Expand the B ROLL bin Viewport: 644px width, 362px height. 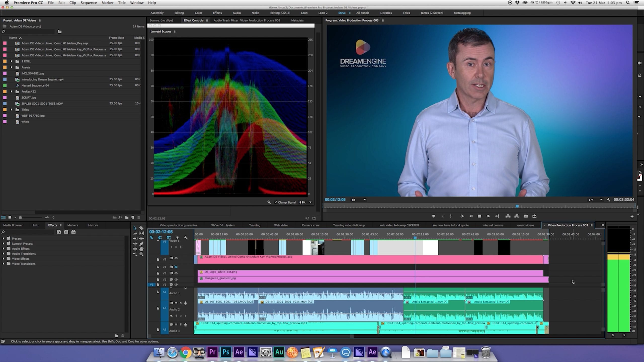tap(12, 61)
